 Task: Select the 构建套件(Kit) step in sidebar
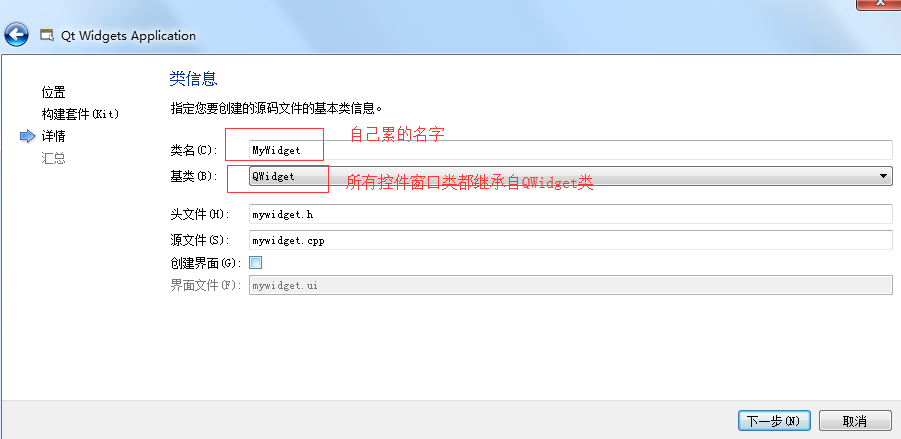pyautogui.click(x=80, y=114)
